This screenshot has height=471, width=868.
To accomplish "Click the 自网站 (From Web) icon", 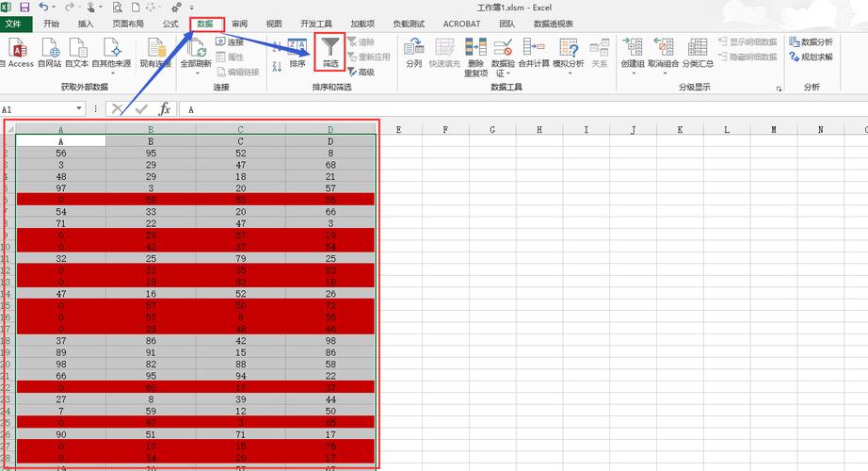I will point(50,48).
